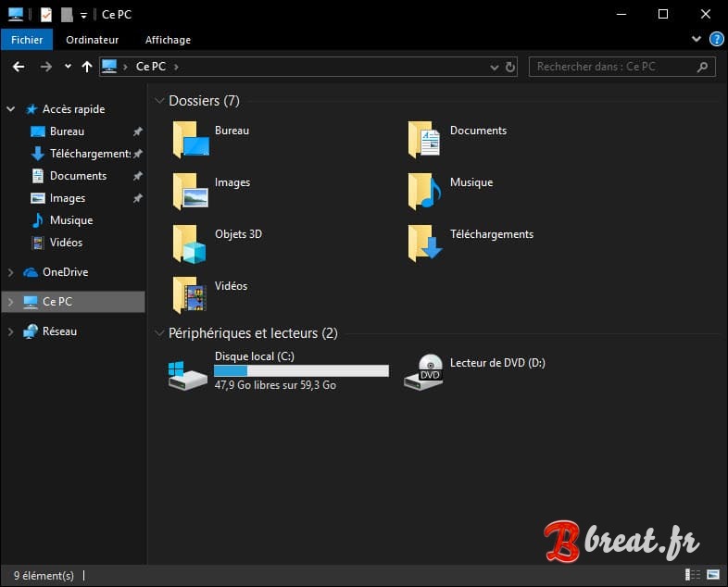Collapse the Dossiers (7) group
The height and width of the screenshot is (587, 728).
pyautogui.click(x=159, y=100)
